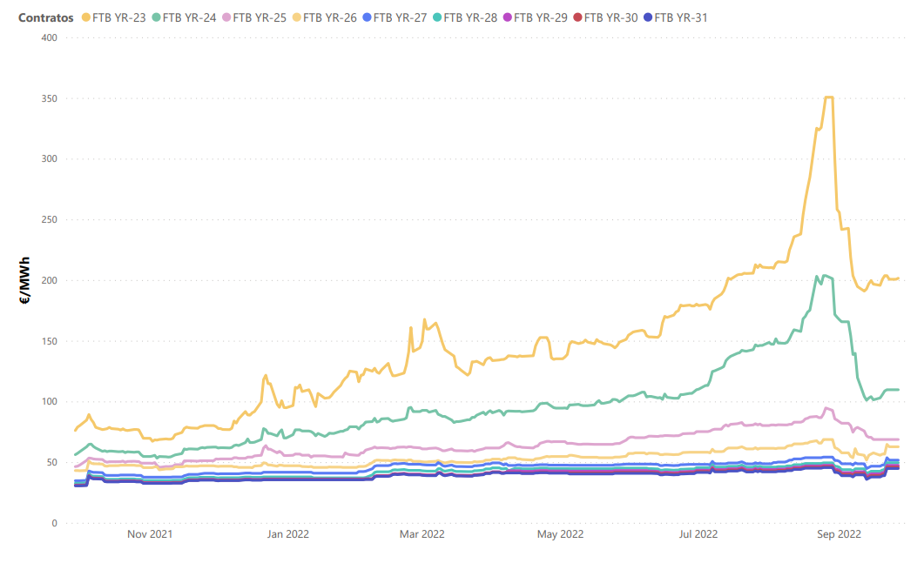Click the green FTB YR-24 line peak near 200

point(825,276)
